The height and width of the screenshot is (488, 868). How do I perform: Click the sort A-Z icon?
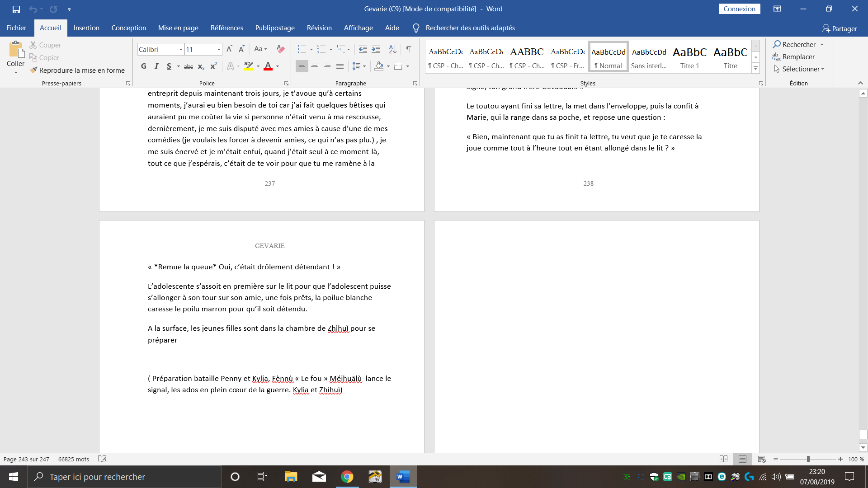[392, 49]
